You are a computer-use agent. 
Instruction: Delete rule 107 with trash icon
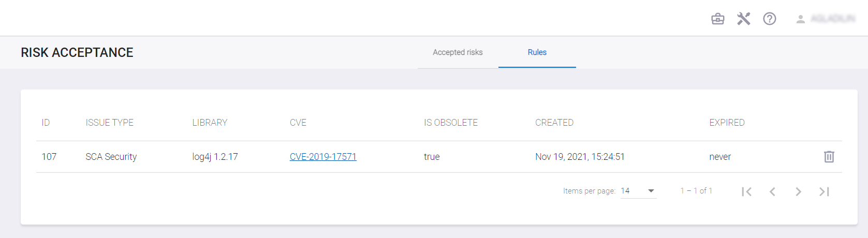tap(829, 157)
